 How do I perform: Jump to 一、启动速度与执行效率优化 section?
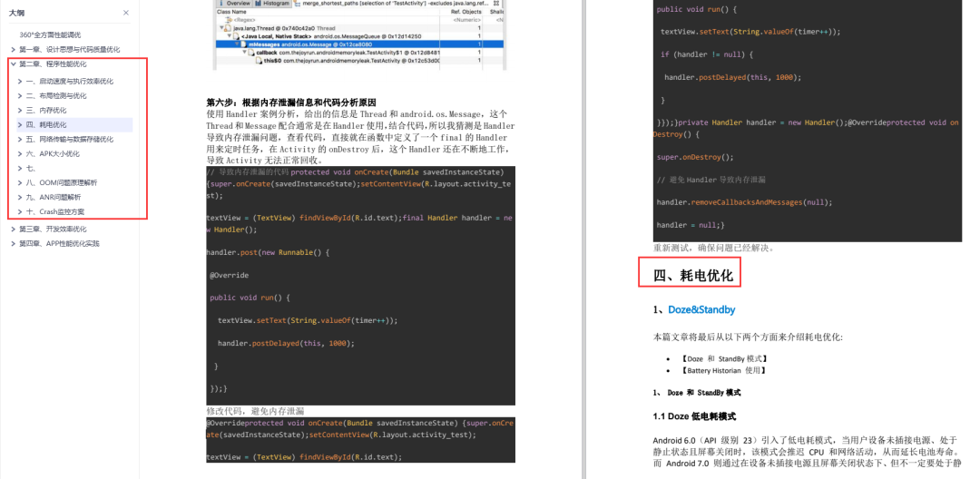point(70,81)
